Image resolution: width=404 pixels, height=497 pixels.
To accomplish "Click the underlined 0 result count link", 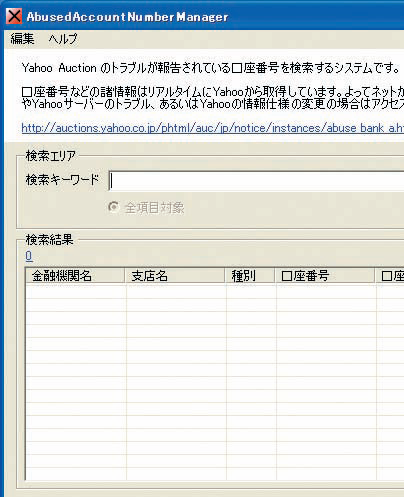I will coord(29,256).
